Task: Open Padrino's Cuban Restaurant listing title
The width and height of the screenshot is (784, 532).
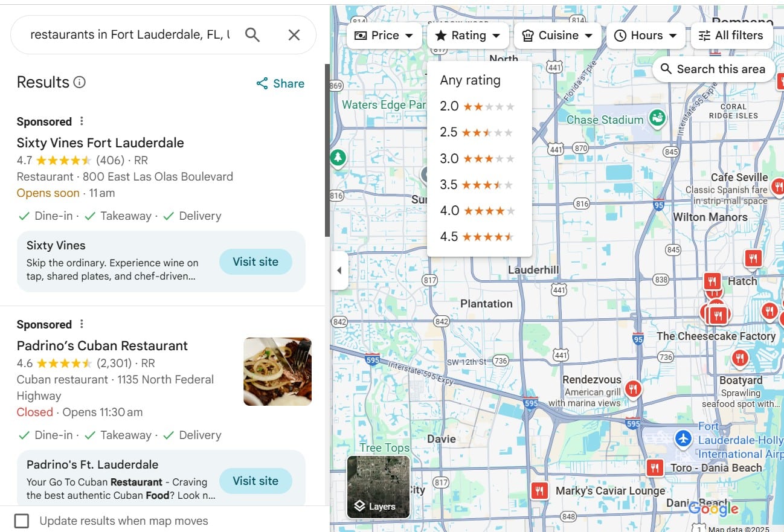Action: tap(102, 345)
